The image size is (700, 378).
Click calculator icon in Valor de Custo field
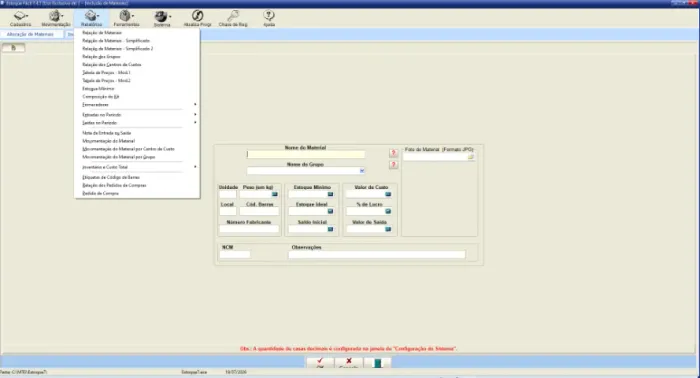pyautogui.click(x=388, y=194)
